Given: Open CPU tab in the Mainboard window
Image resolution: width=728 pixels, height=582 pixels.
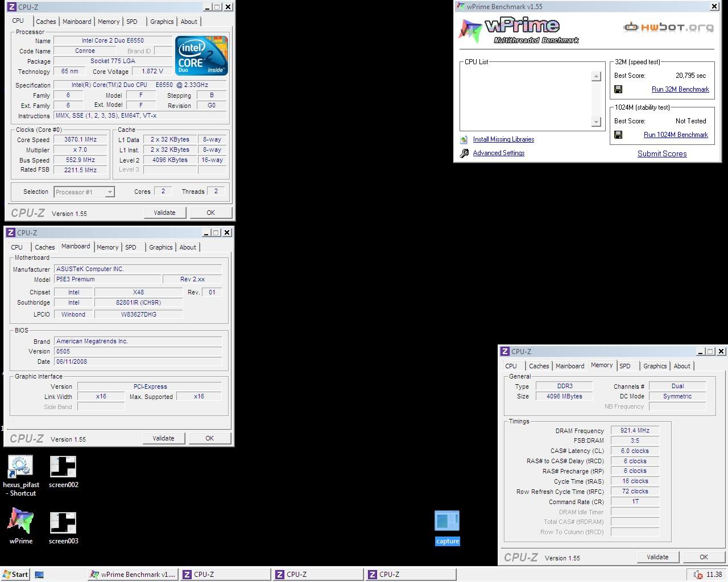Looking at the screenshot, I should [17, 247].
